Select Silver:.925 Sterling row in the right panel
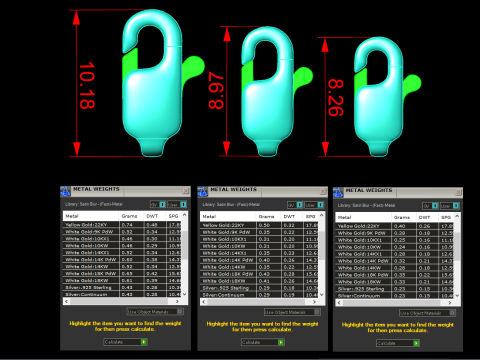This screenshot has height=360, width=480. pos(395,289)
